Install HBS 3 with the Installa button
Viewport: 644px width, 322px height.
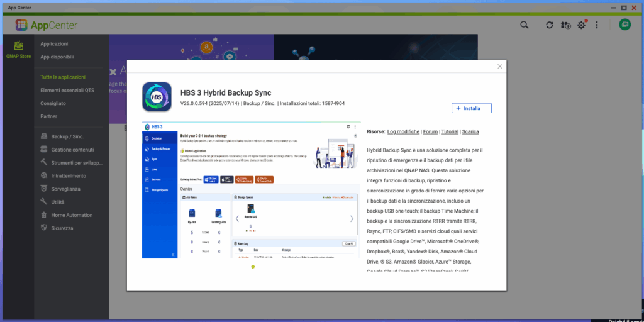point(471,108)
